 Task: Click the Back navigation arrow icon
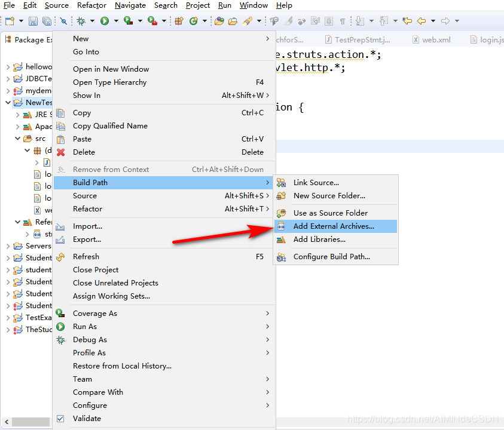(423, 21)
